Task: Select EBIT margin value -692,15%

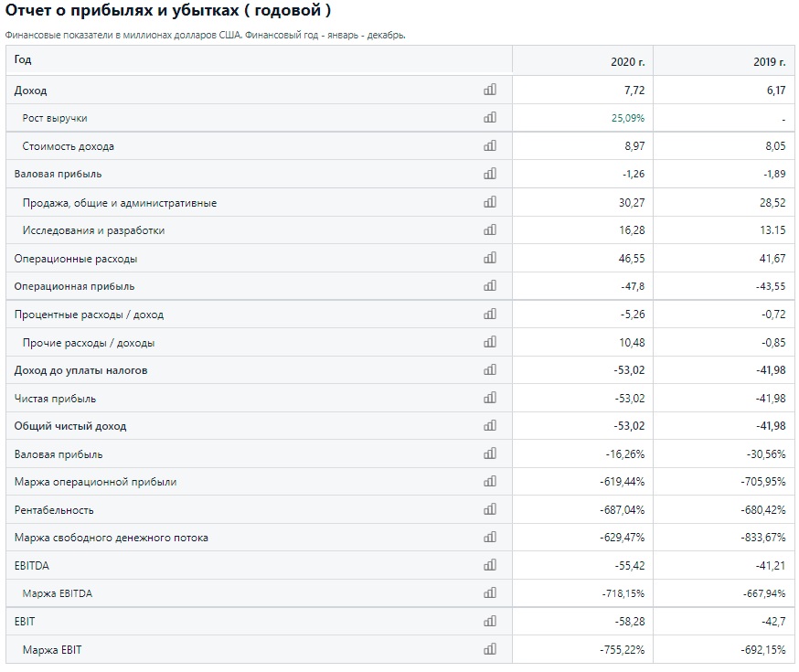Action: coord(762,649)
